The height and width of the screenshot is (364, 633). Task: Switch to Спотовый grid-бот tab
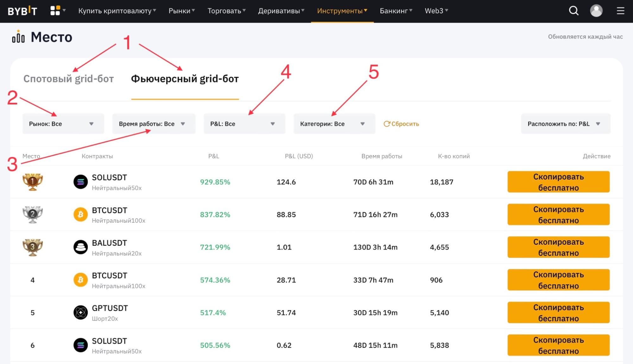pos(68,78)
